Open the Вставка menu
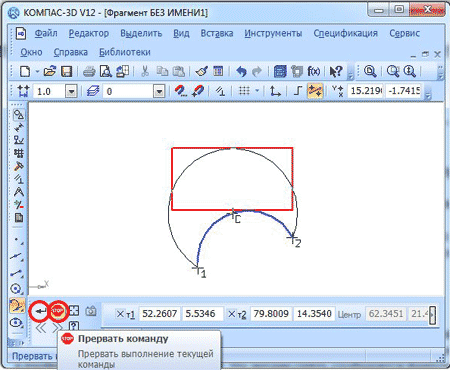The image size is (450, 370). [217, 33]
